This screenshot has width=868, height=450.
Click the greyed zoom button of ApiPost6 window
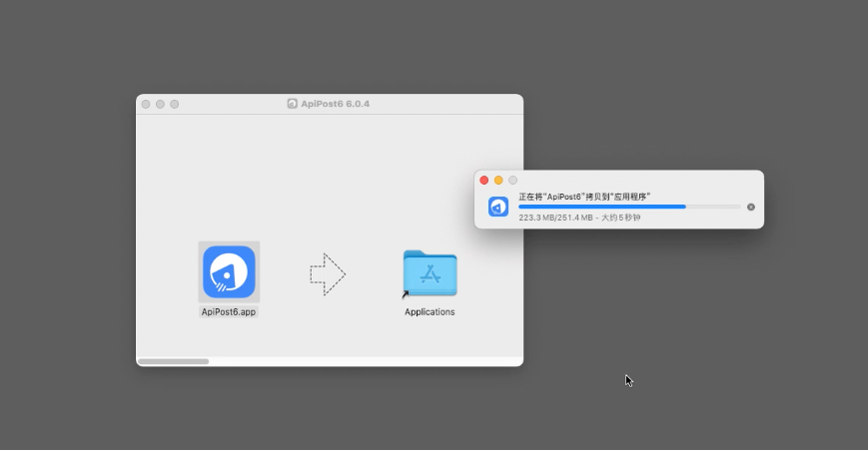coord(175,104)
